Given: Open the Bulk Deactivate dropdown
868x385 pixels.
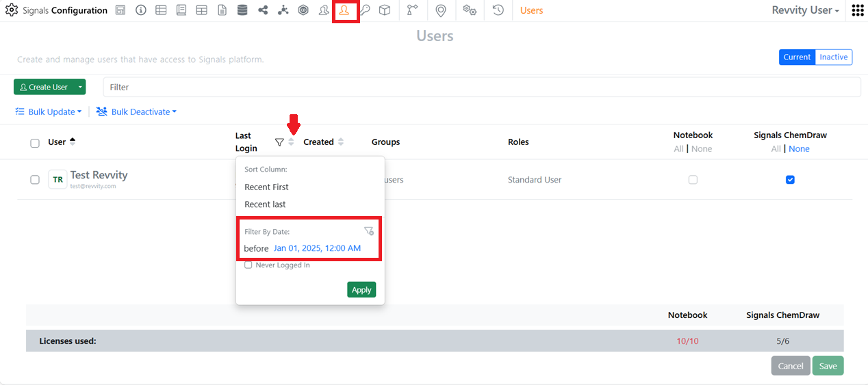Looking at the screenshot, I should click(136, 111).
